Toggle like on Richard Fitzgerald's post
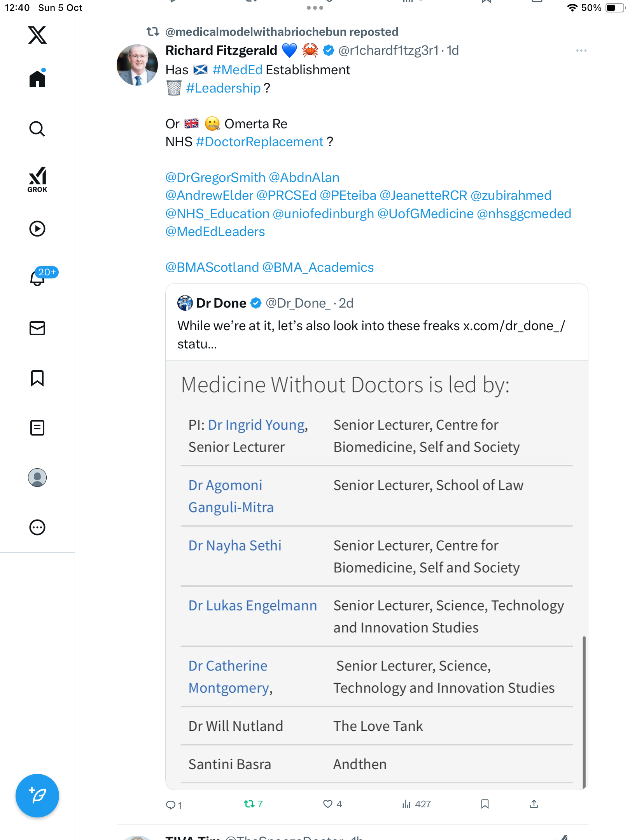Screen dimensions: 630x840 (328, 804)
